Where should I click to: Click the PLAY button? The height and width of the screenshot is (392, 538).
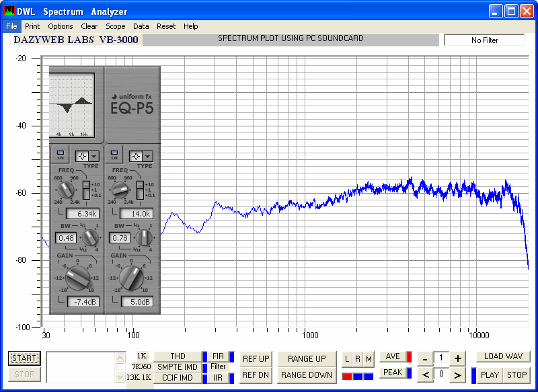pyautogui.click(x=490, y=375)
